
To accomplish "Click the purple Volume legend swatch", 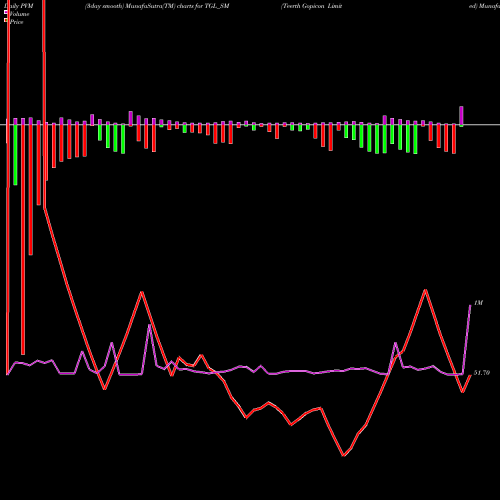I will coord(6,12).
